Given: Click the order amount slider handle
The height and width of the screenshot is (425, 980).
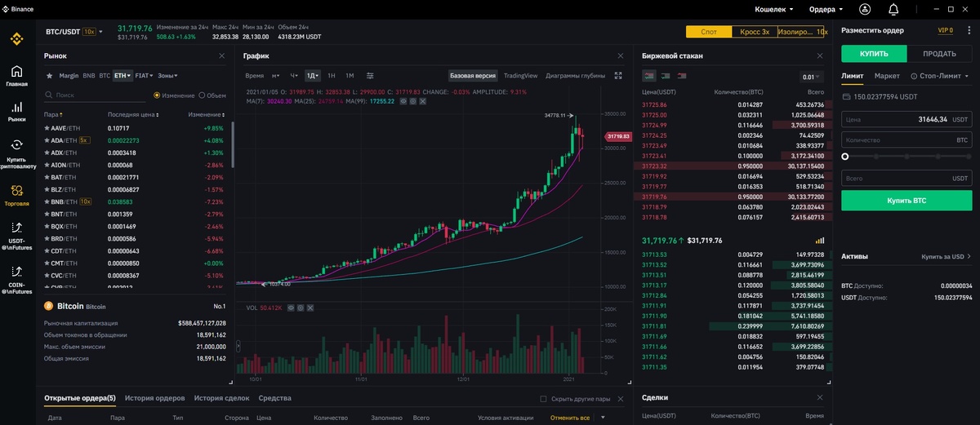Looking at the screenshot, I should 845,156.
